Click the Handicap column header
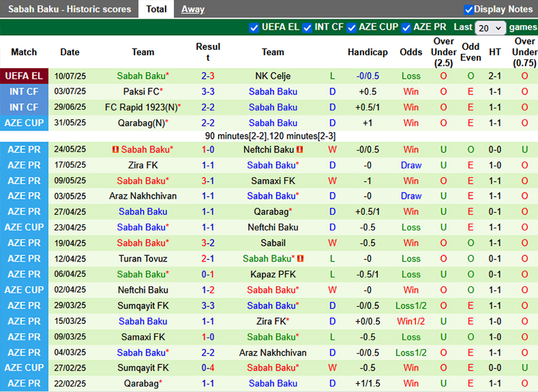This screenshot has height=392, width=538. [x=368, y=52]
